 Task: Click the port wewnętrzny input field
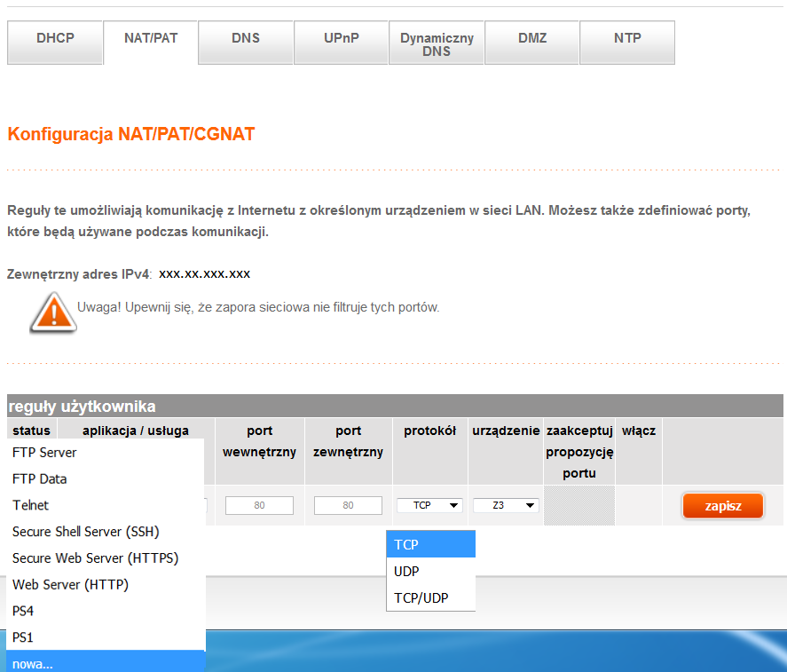pyautogui.click(x=259, y=504)
